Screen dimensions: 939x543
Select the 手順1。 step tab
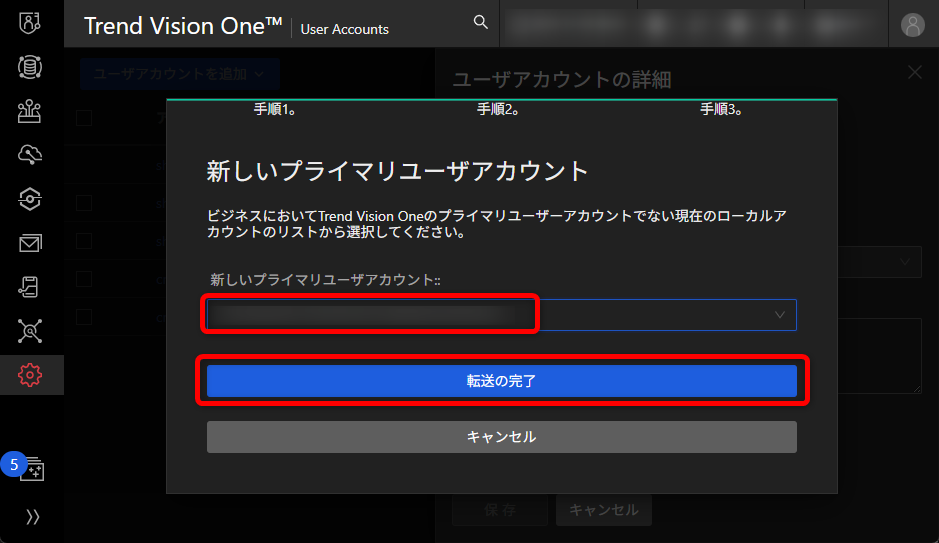[274, 109]
